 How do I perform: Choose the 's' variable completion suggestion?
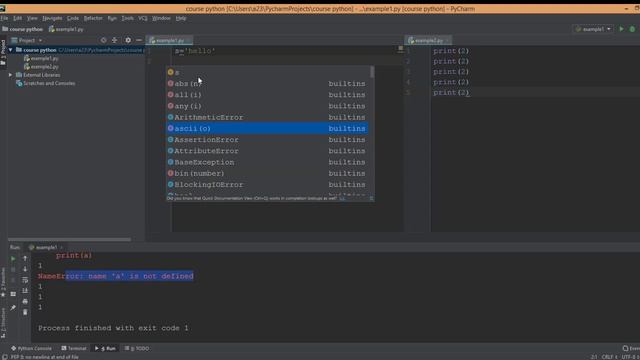267,72
